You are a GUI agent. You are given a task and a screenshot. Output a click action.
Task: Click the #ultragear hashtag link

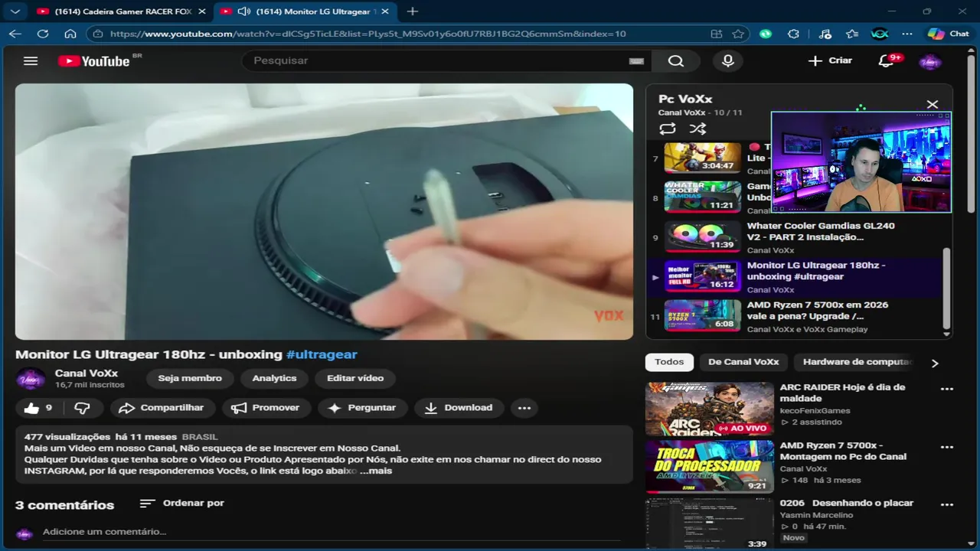(322, 354)
